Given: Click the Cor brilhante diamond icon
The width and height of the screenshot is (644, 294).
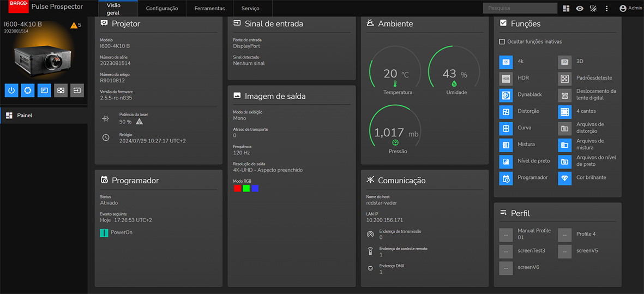Looking at the screenshot, I should [x=565, y=178].
